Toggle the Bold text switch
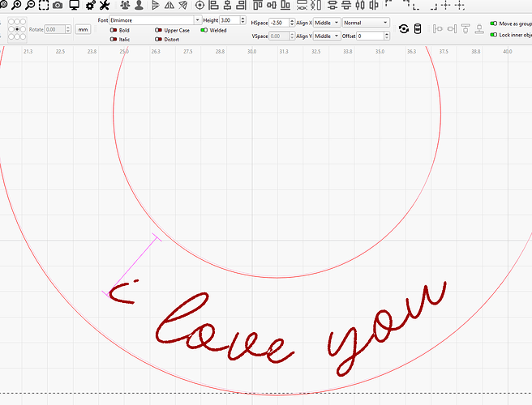The height and width of the screenshot is (405, 532). 114,30
